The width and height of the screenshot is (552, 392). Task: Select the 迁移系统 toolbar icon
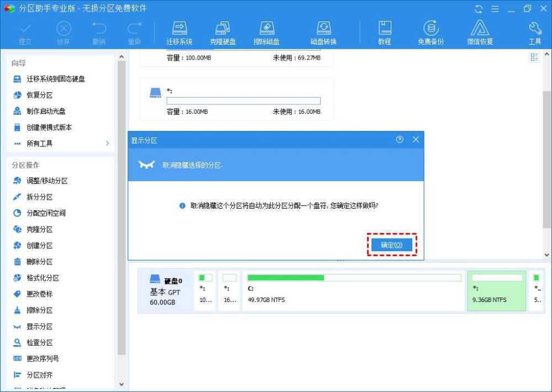pos(179,31)
